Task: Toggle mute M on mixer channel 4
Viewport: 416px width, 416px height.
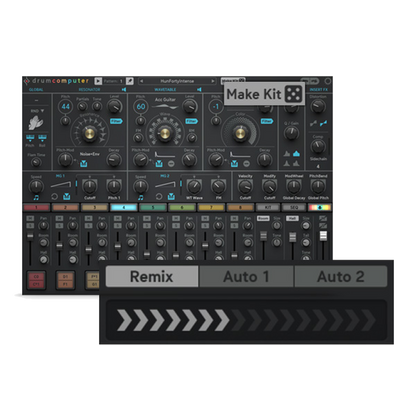Action: point(117,219)
